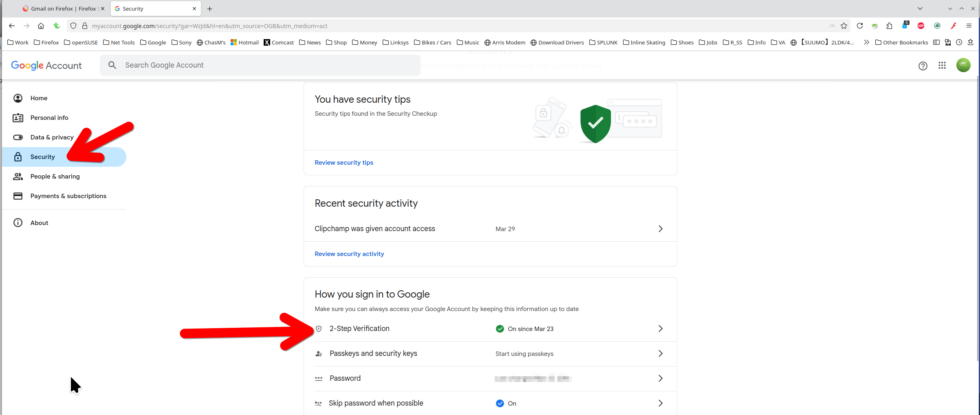Open the Review security tips link

pyautogui.click(x=344, y=162)
